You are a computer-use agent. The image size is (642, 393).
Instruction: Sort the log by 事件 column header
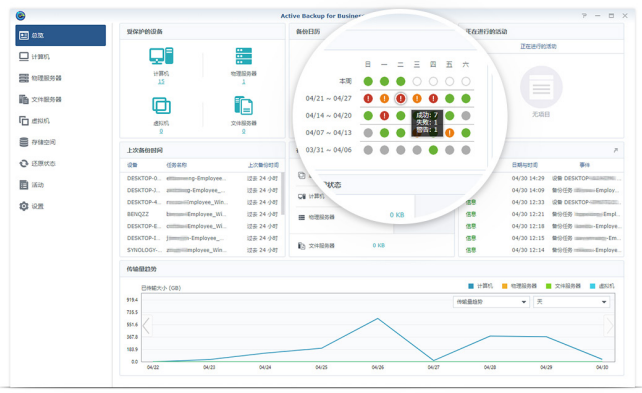pos(584,165)
